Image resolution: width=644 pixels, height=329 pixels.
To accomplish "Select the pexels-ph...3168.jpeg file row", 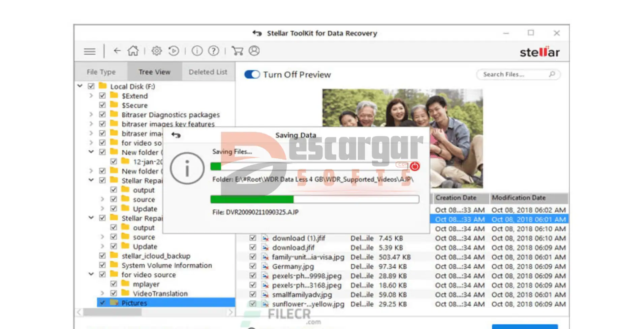I will pyautogui.click(x=402, y=285).
